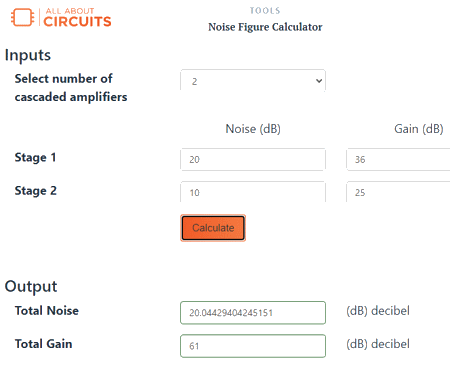The image size is (450, 365).
Task: Select the Total Gain output field
Action: coord(253,346)
